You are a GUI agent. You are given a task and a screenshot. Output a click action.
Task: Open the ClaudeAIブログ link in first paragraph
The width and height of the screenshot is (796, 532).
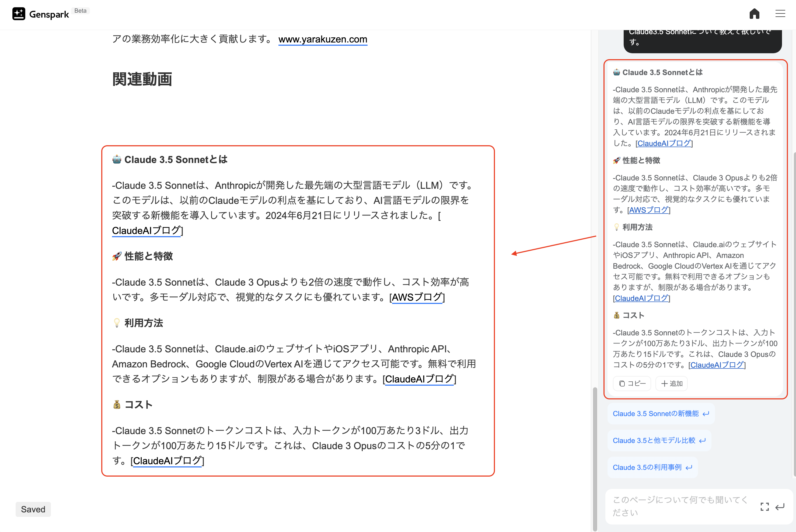click(146, 230)
